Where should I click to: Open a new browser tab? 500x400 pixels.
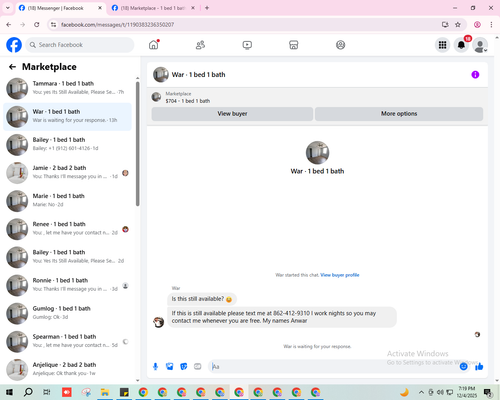[207, 8]
